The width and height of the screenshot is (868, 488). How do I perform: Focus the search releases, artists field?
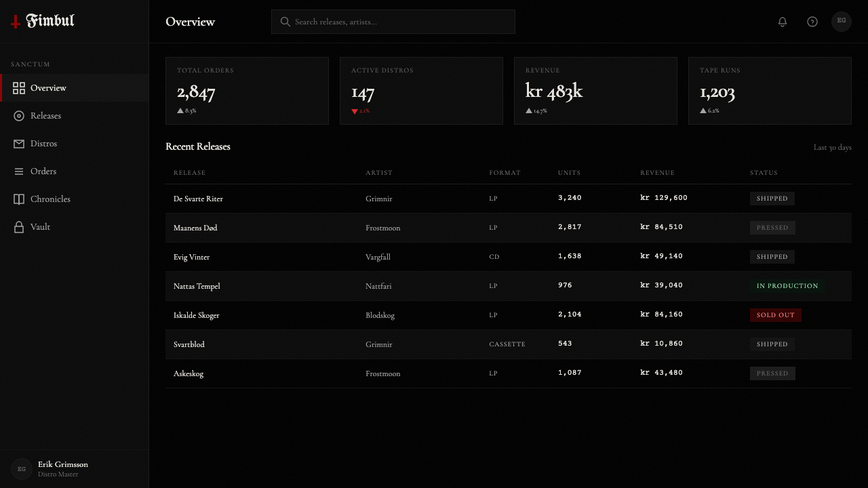point(393,22)
